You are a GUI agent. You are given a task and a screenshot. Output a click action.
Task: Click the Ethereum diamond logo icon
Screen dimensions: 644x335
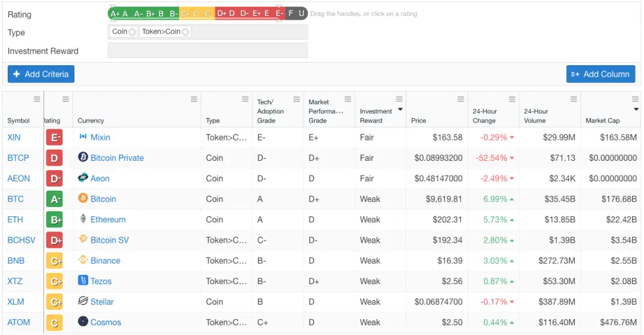pos(83,219)
